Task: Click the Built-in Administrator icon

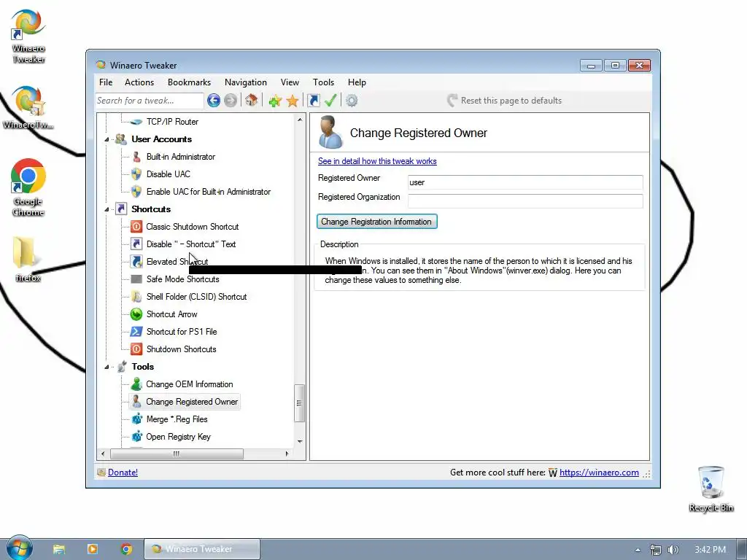Action: [136, 157]
